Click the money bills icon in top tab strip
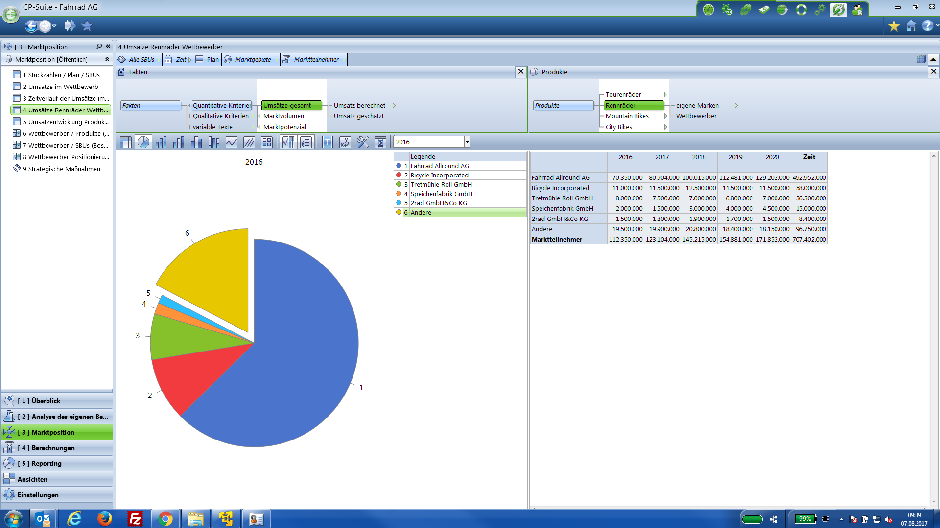This screenshot has width=940, height=528. point(764,10)
